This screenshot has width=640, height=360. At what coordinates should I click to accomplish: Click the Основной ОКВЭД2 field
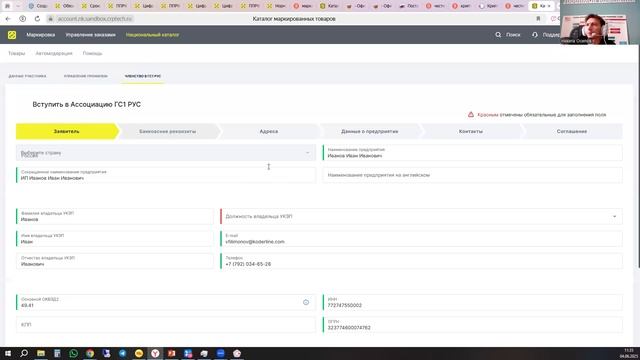click(166, 302)
